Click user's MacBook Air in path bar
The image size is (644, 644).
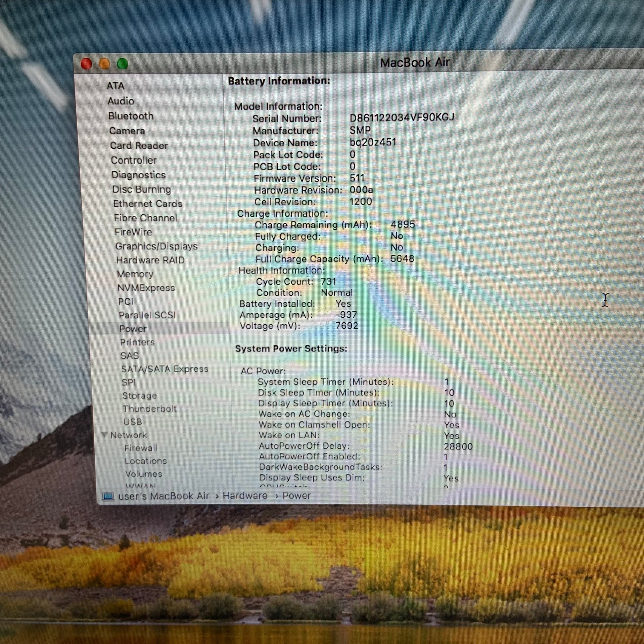pos(164,496)
